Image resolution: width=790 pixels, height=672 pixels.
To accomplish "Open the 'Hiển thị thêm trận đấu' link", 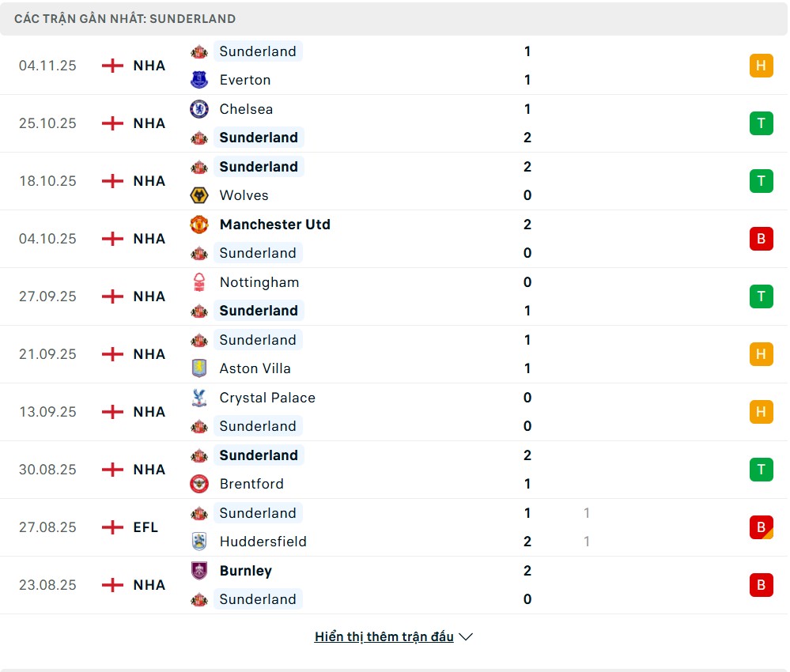I will [384, 637].
